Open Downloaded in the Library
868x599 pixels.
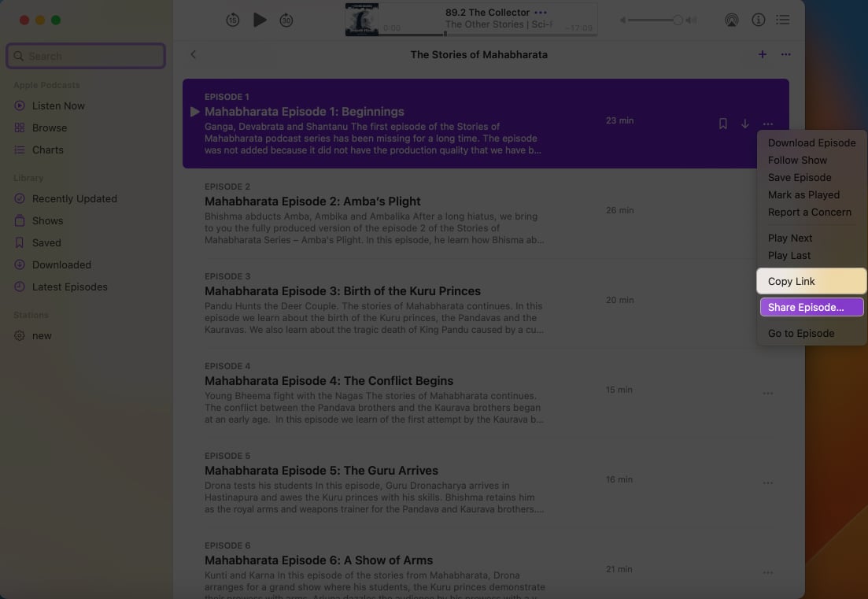[61, 265]
